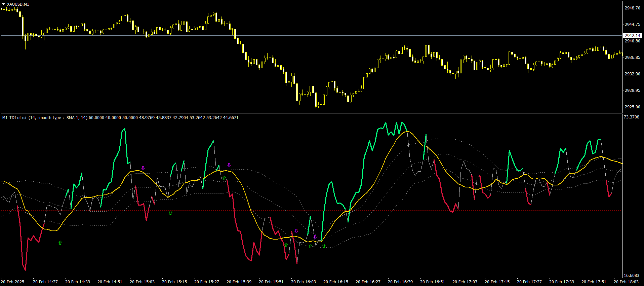Click the 2925.00 price axis label
Image resolution: width=644 pixels, height=286 pixels.
click(633, 107)
